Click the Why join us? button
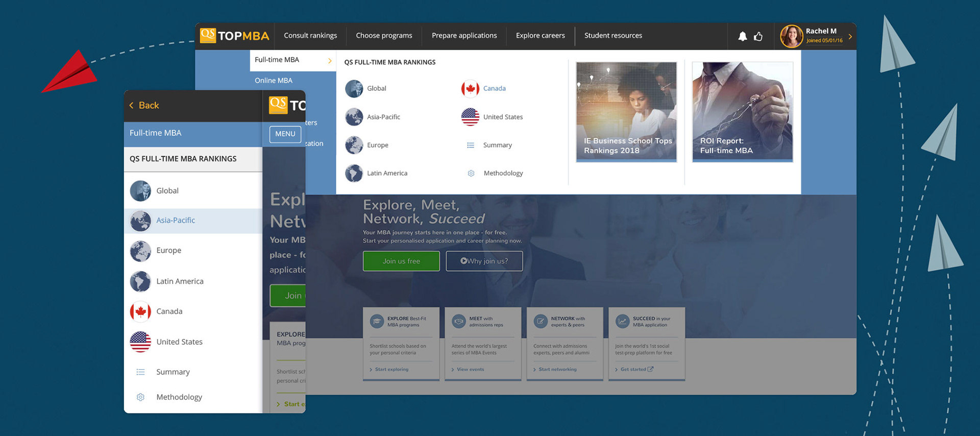This screenshot has height=436, width=980. click(484, 261)
